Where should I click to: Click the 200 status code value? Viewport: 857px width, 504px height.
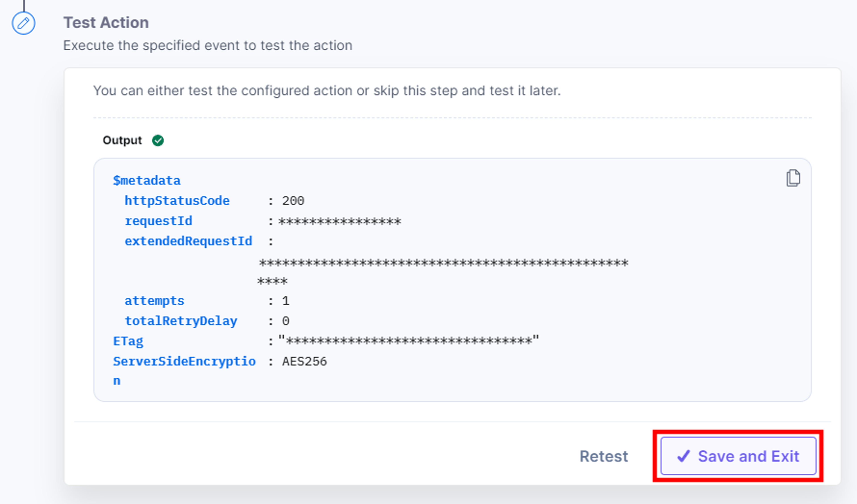point(293,201)
